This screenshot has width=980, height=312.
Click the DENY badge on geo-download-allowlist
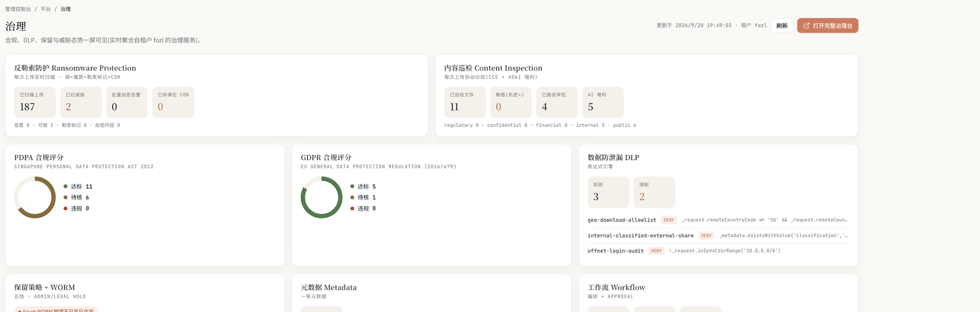669,220
